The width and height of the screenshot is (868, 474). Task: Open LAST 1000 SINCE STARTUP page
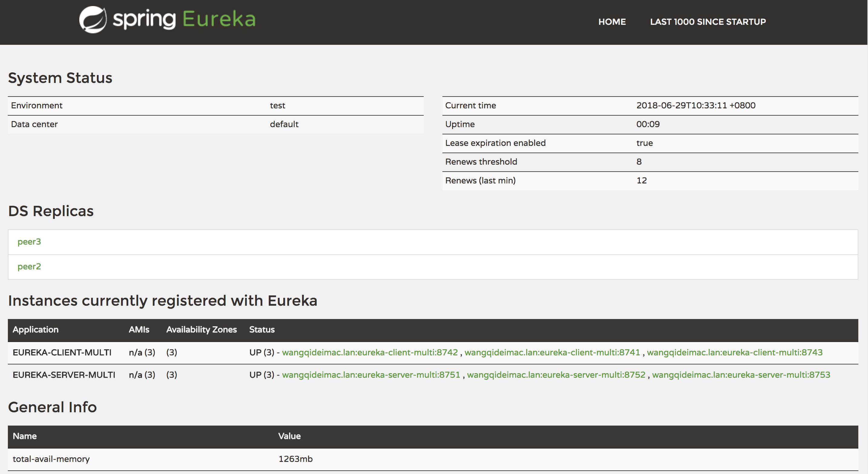[x=708, y=22]
